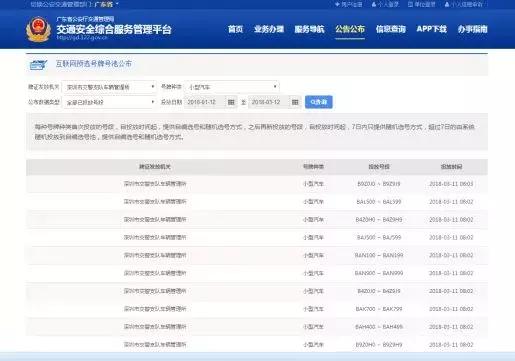Open the end date calendar icon

[295, 102]
